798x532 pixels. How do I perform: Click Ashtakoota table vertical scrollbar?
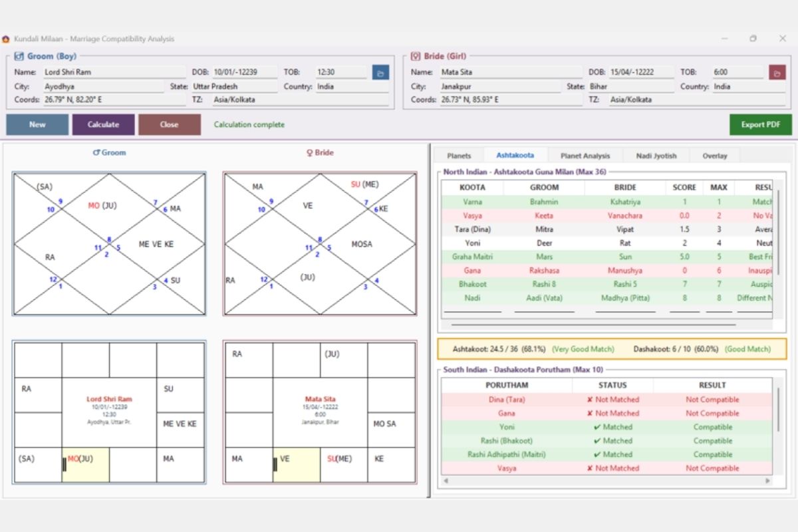(777, 234)
